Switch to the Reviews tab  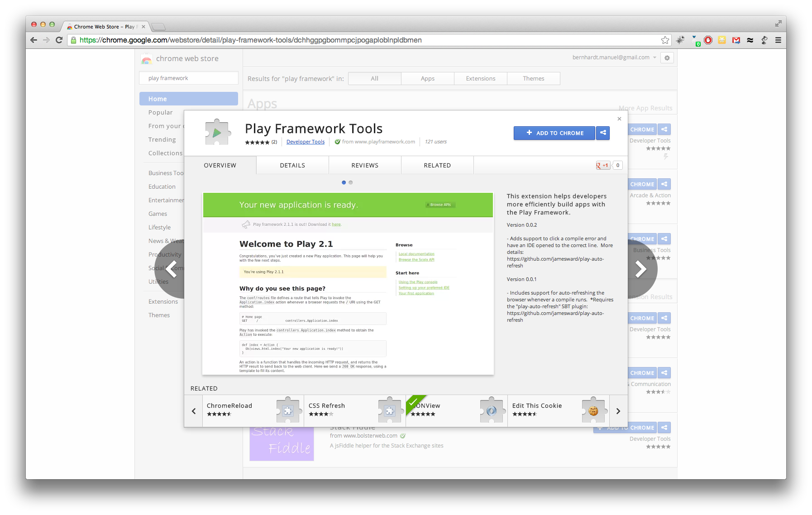[365, 166]
